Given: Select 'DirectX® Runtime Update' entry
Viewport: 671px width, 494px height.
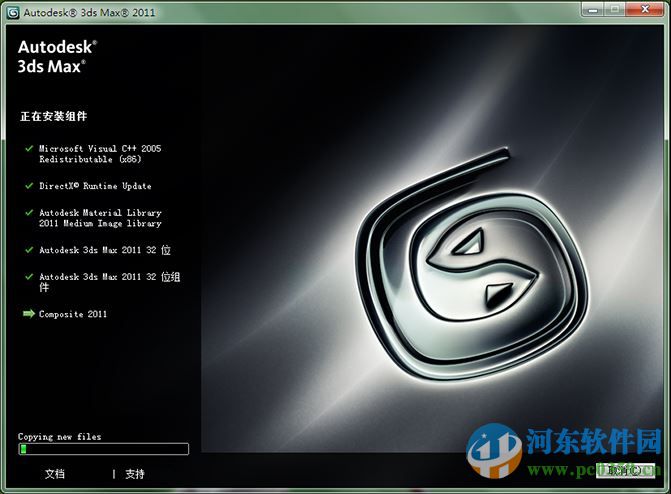Looking at the screenshot, I should pos(95,186).
